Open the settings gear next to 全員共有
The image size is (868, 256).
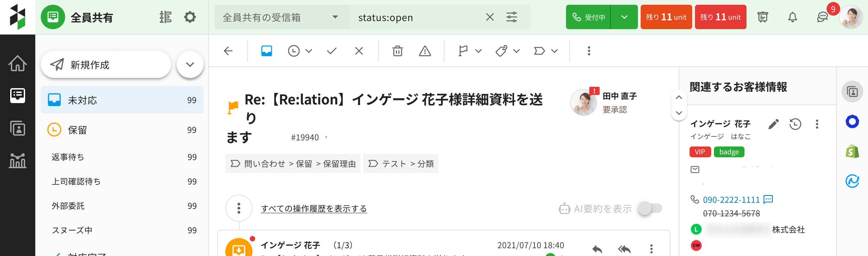[190, 17]
